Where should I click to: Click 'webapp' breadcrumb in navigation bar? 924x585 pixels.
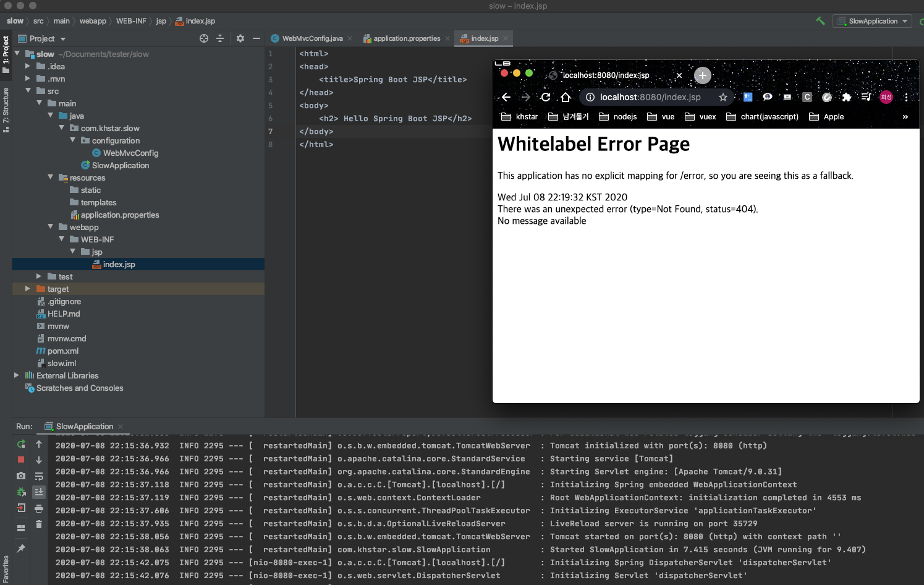(x=93, y=21)
